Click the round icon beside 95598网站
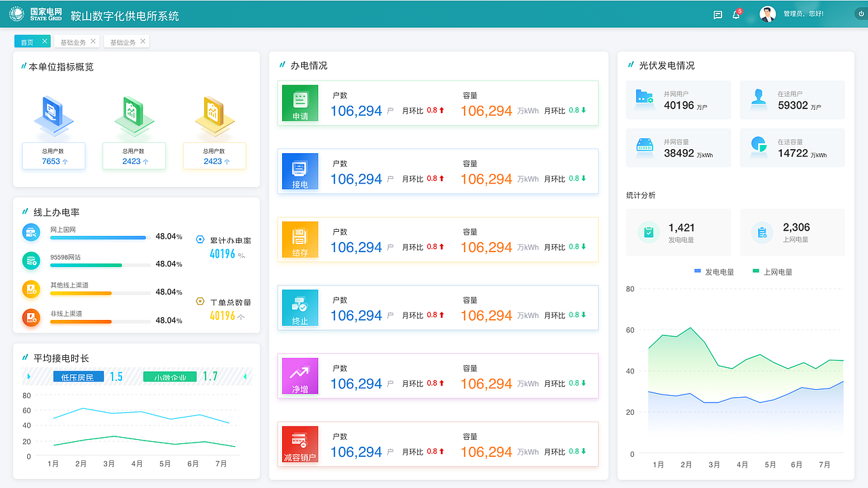 coord(31,261)
